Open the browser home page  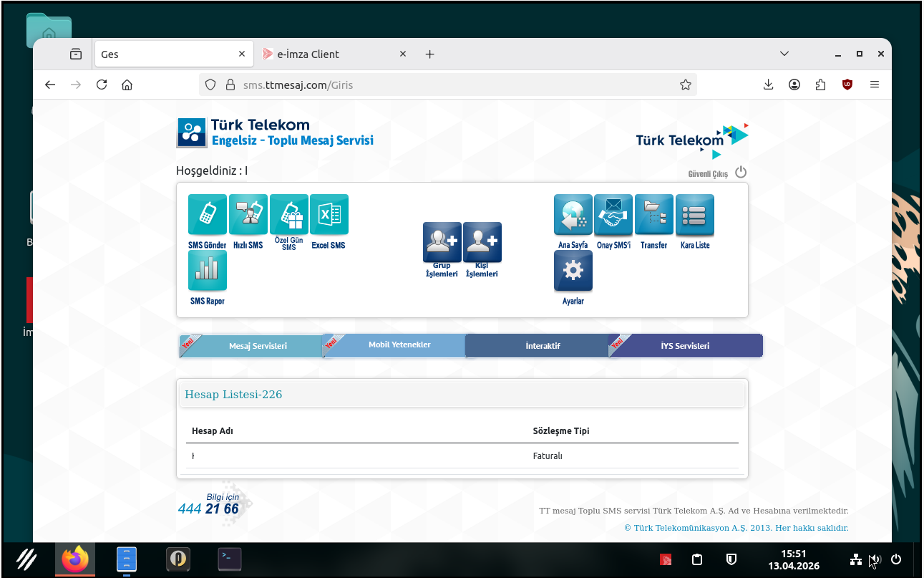127,85
